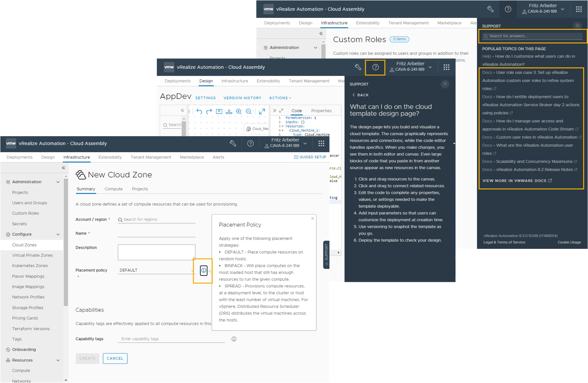Click undo icon on AppDev canvas toolbar
This screenshot has height=383, width=588.
tap(199, 111)
